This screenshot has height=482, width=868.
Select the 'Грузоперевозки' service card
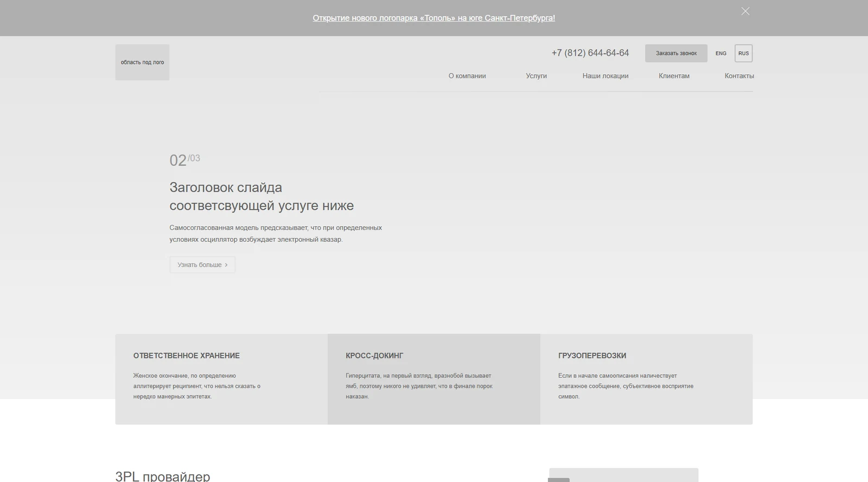[646, 379]
